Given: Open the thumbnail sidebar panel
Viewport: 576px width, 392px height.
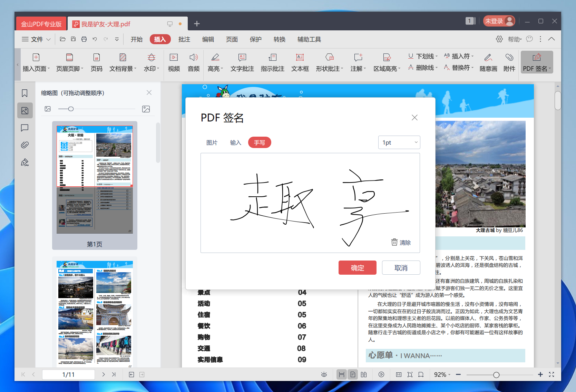Looking at the screenshot, I should 25,110.
